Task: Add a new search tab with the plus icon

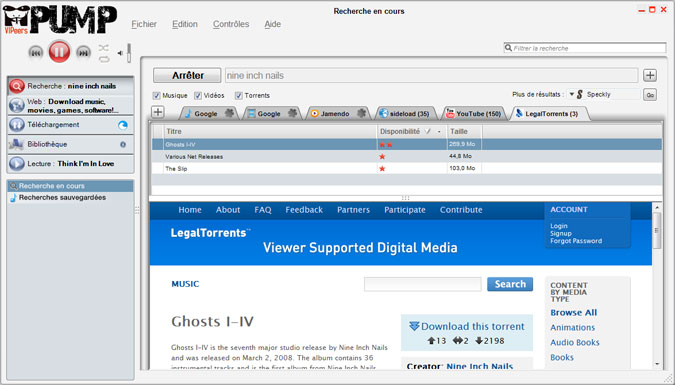Action: 158,112
